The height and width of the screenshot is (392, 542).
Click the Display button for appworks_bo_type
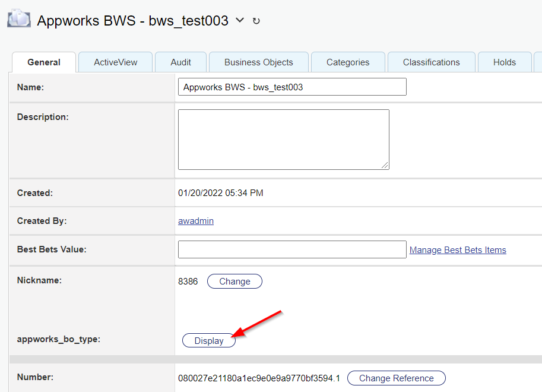coord(209,341)
